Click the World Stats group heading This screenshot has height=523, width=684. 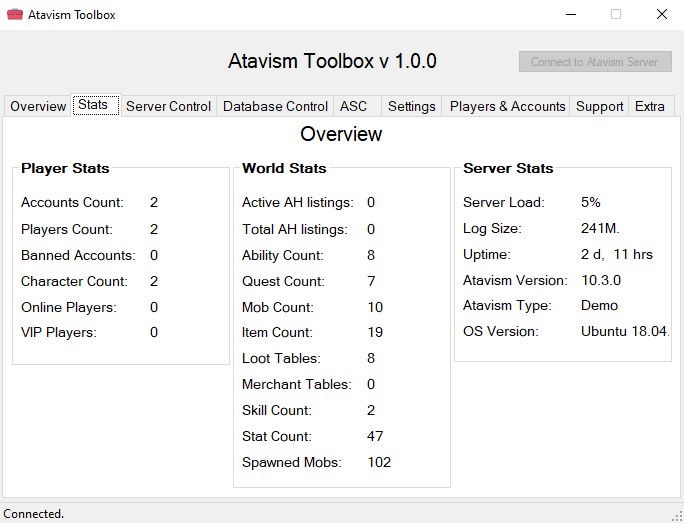284,168
